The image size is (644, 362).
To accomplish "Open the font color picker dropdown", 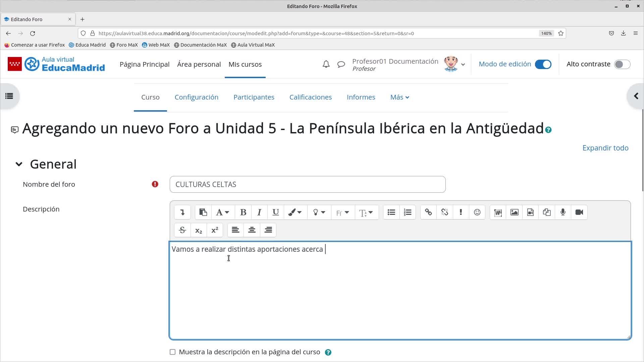I will (295, 213).
